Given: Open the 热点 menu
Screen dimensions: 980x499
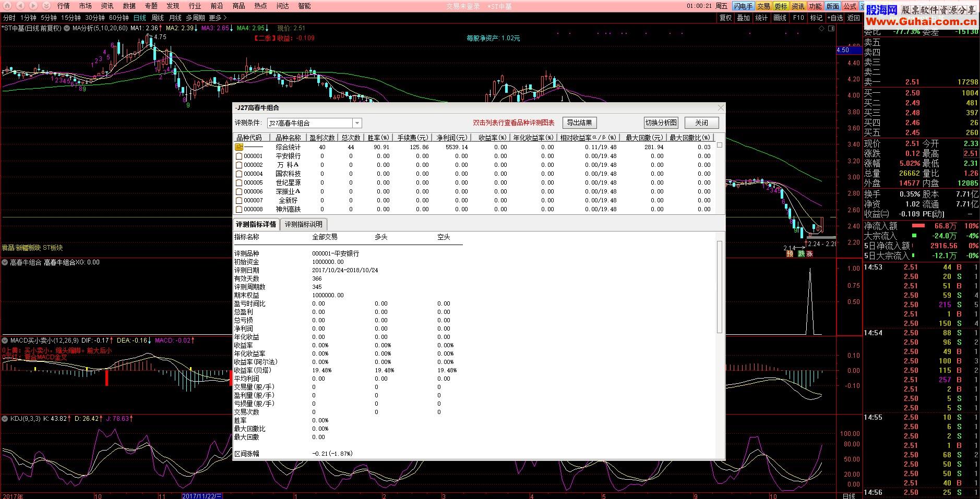Looking at the screenshot, I should coord(260,6).
